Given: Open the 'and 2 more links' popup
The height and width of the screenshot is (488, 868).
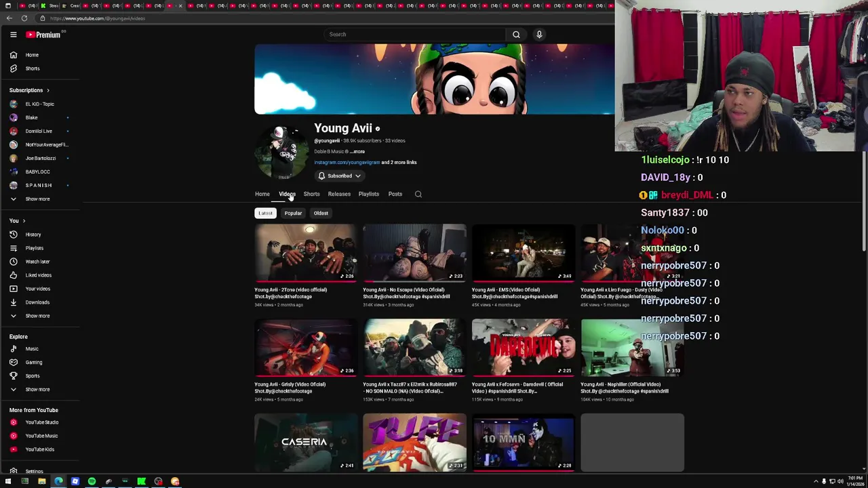Looking at the screenshot, I should (x=399, y=163).
